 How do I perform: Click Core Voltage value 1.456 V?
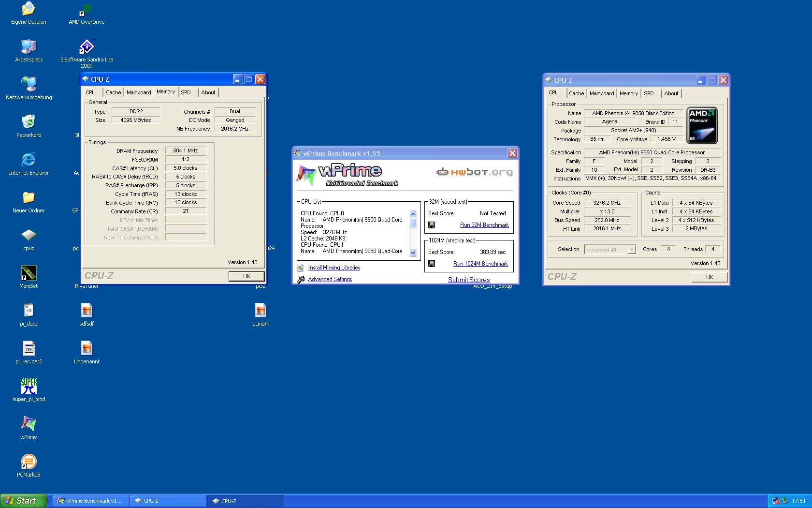[667, 139]
